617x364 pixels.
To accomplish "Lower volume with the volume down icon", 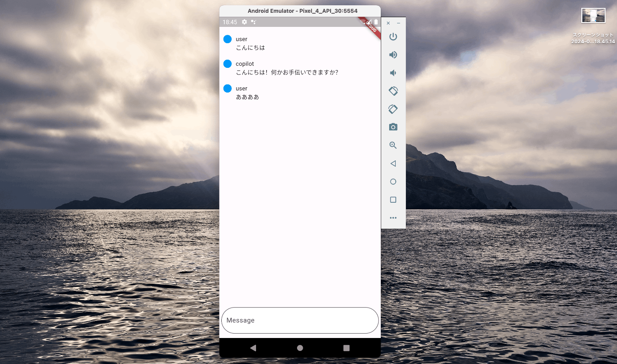I will click(x=393, y=73).
